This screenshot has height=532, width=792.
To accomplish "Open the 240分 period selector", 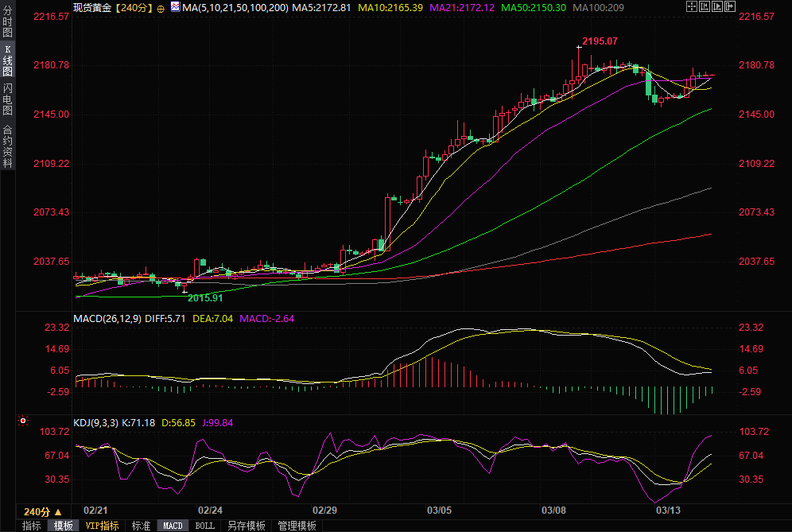I will (43, 511).
